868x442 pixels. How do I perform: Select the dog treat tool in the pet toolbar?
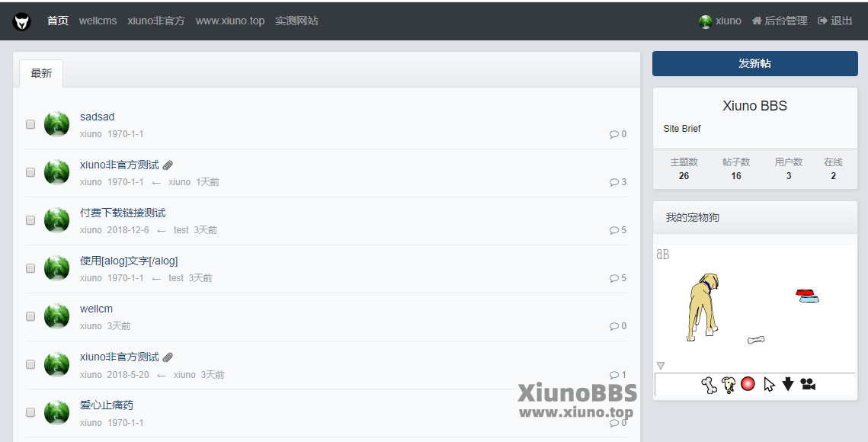click(x=729, y=385)
